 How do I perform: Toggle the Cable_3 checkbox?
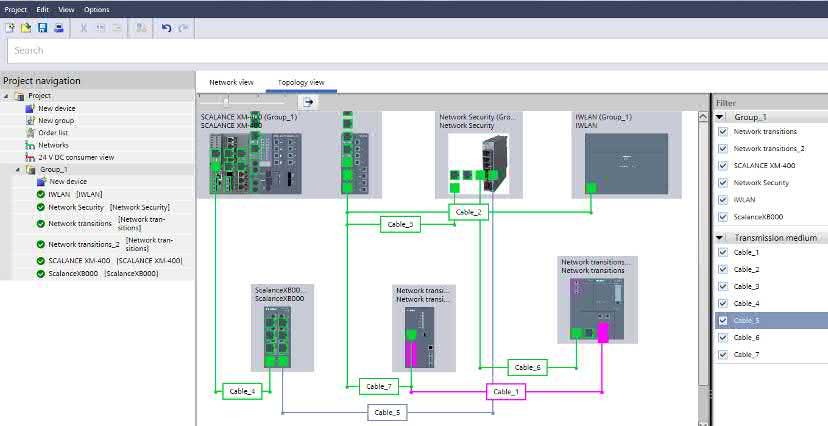[x=723, y=287]
